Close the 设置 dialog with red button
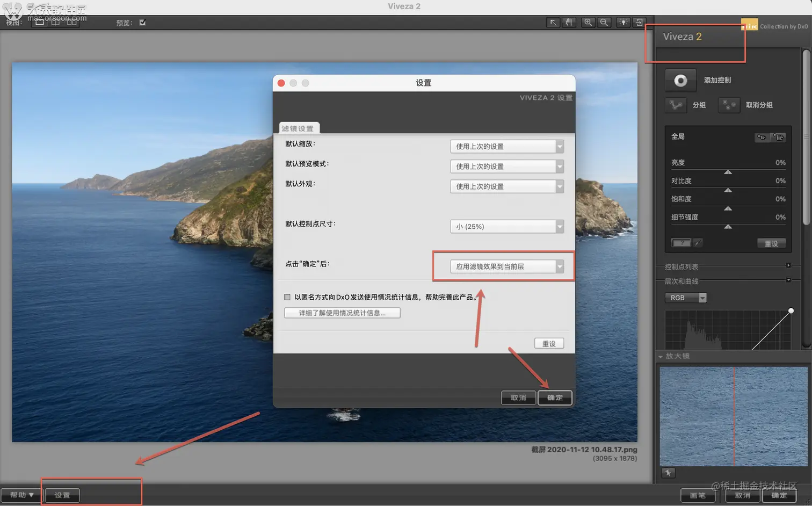 coord(281,83)
